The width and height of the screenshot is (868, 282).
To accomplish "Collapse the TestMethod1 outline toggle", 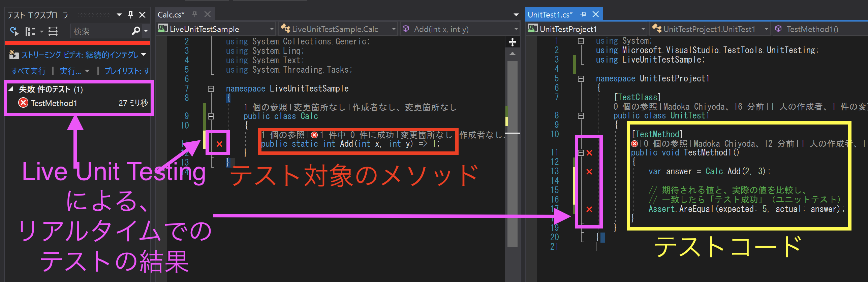I will click(x=581, y=153).
